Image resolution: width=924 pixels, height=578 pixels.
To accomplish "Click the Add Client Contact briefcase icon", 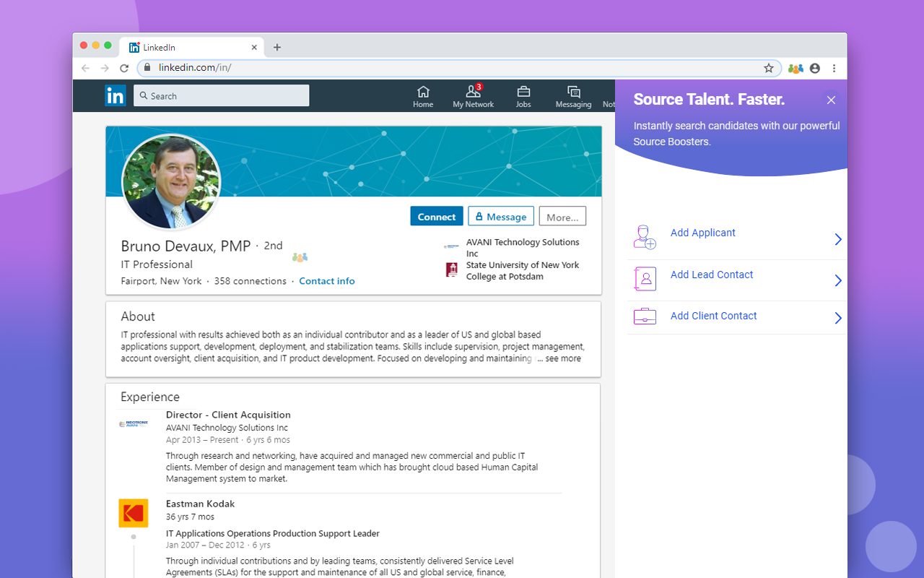I will click(645, 316).
